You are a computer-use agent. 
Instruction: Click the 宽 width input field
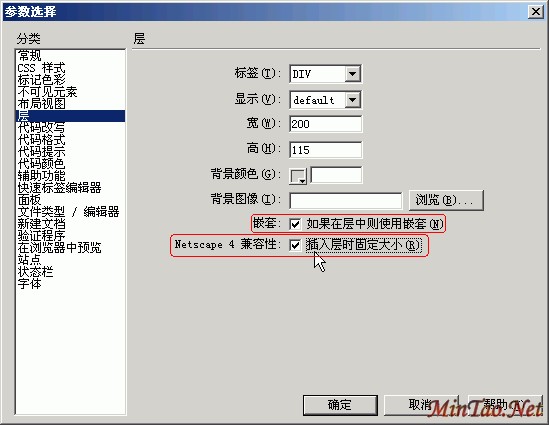point(326,124)
